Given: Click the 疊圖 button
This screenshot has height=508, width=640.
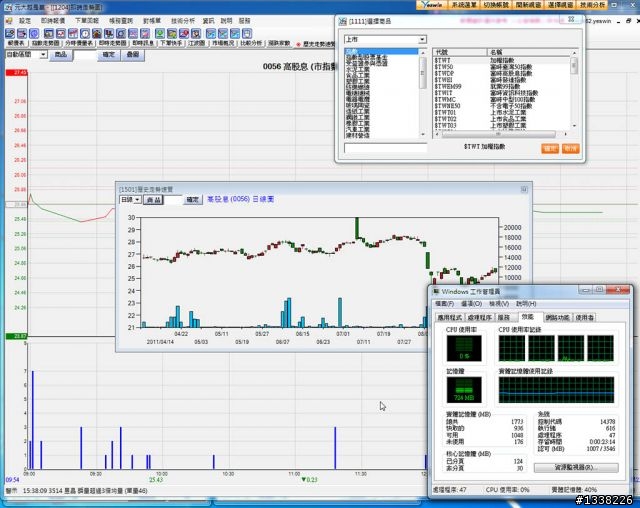Looking at the screenshot, I should click(x=133, y=54).
